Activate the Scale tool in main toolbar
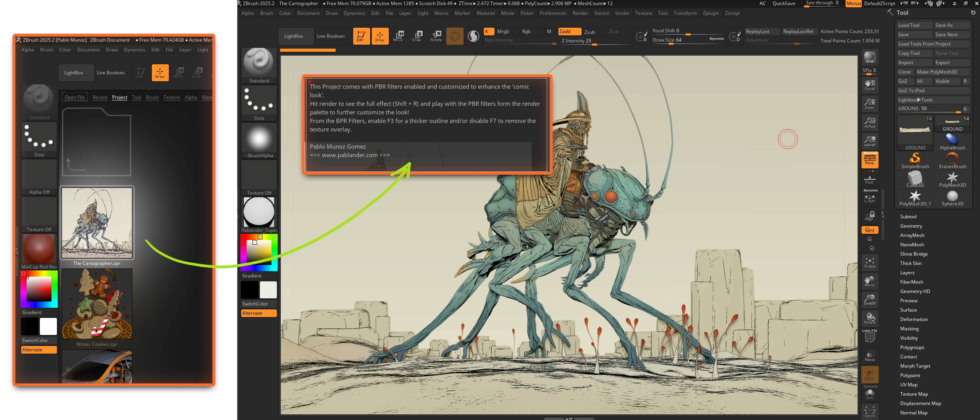 pyautogui.click(x=417, y=36)
